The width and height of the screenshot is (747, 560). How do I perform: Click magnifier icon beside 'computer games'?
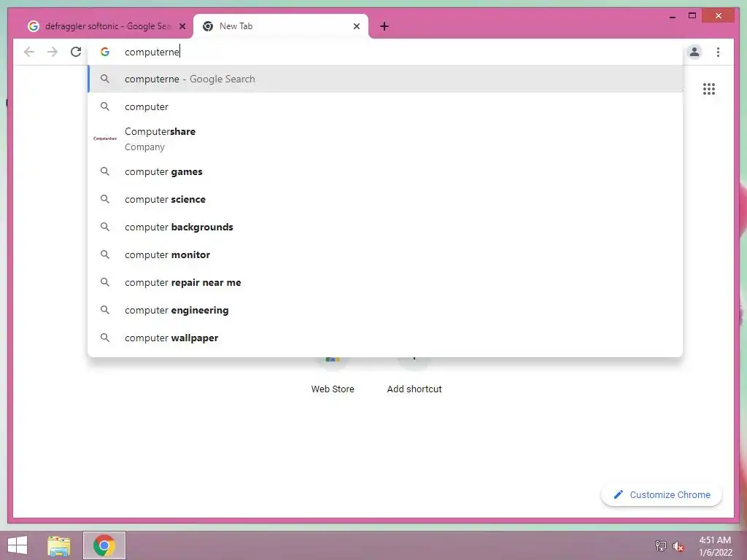pos(105,171)
